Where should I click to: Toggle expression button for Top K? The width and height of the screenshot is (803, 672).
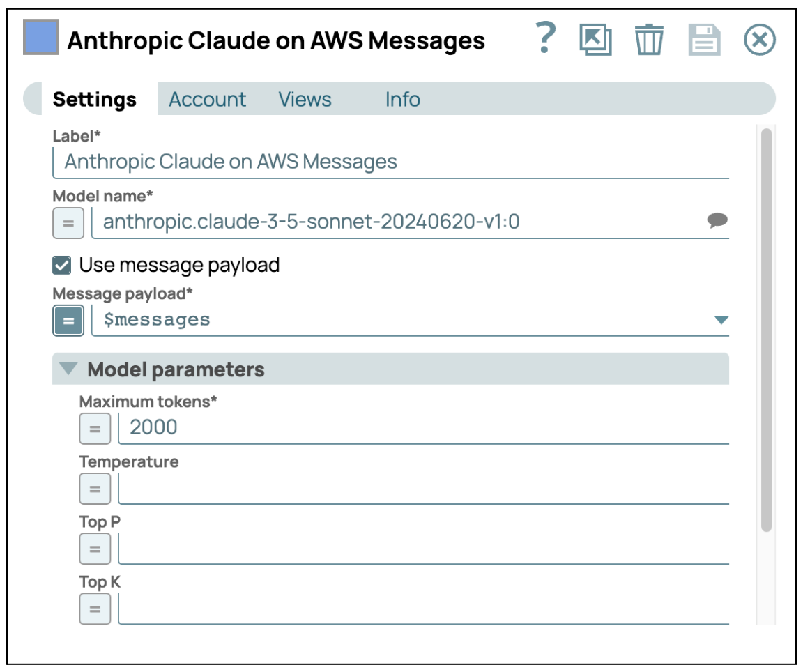(x=95, y=609)
